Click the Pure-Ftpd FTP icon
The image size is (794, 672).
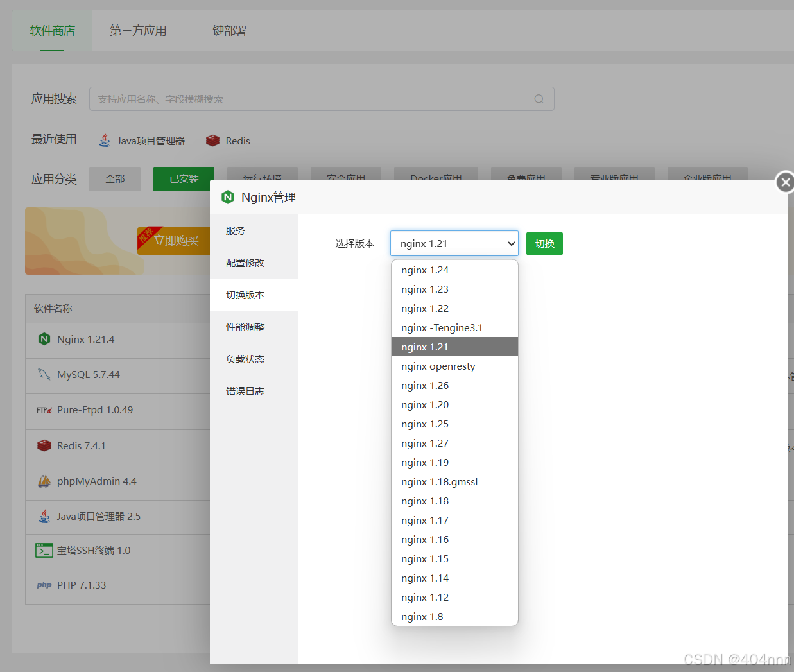click(44, 410)
